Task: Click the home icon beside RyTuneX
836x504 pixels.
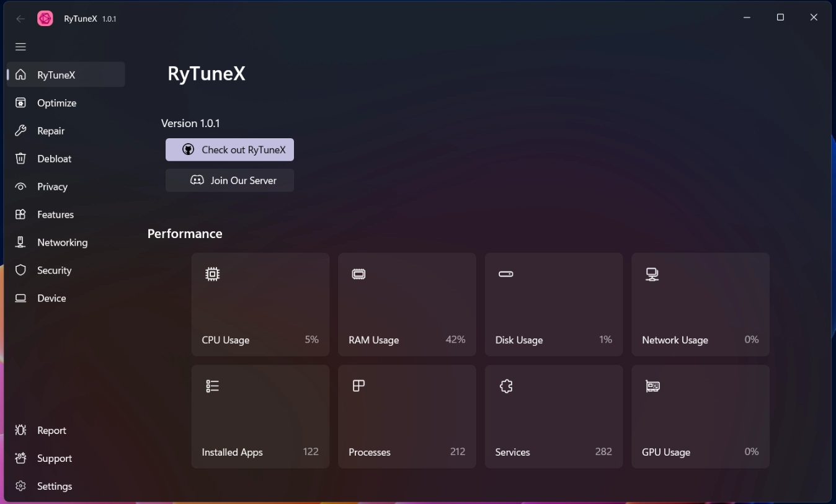Action: pyautogui.click(x=20, y=75)
